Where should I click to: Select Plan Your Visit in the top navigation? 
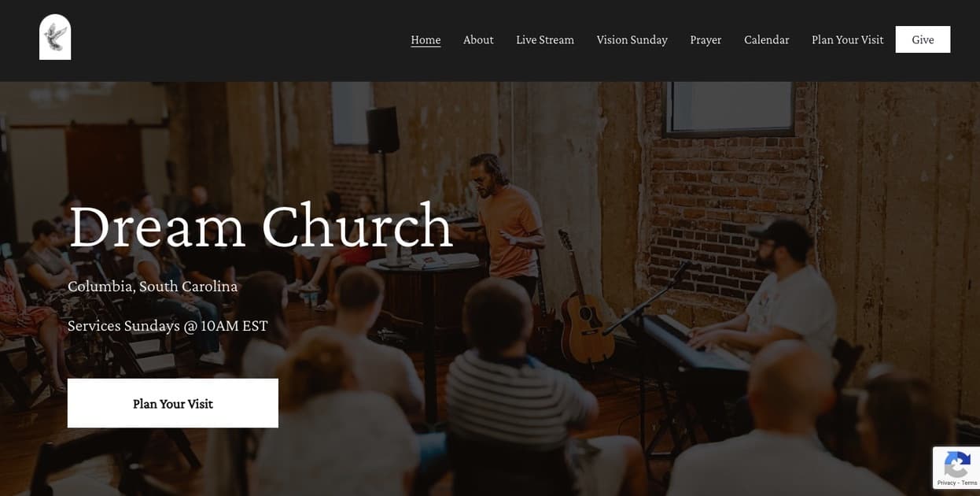tap(847, 39)
